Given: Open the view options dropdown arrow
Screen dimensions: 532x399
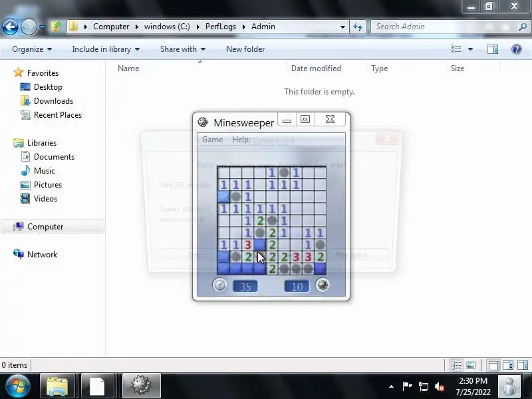Looking at the screenshot, I should [470, 49].
